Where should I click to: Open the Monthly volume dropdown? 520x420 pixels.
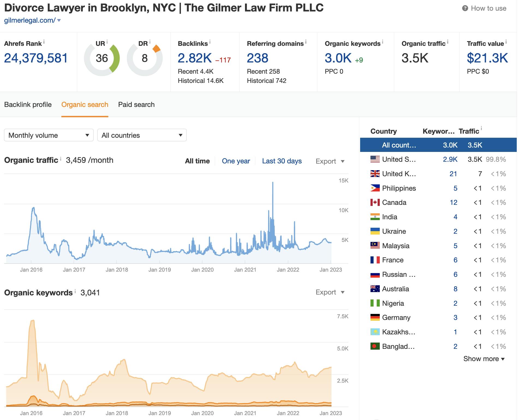click(49, 135)
